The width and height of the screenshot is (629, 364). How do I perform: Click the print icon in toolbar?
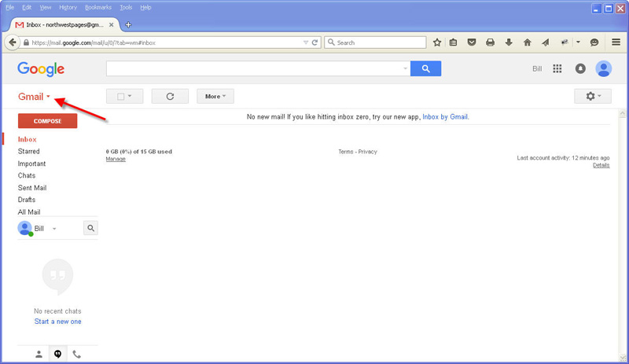pos(490,42)
